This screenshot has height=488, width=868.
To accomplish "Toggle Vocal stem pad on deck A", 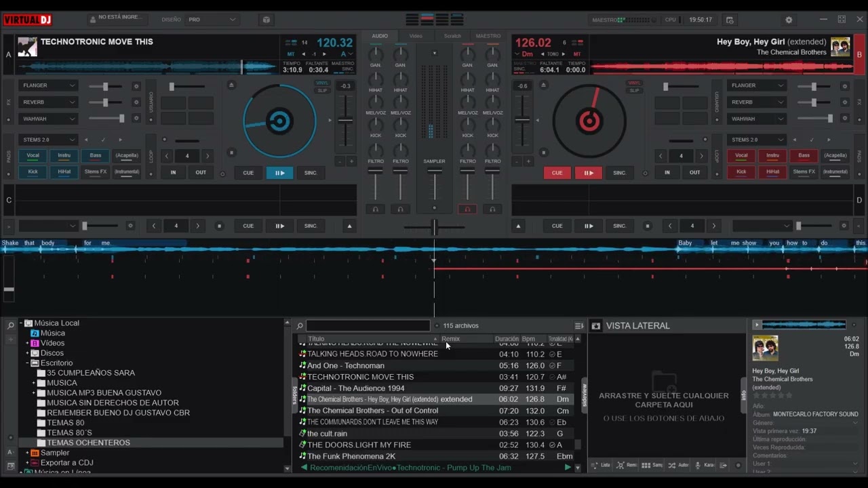I will click(33, 155).
